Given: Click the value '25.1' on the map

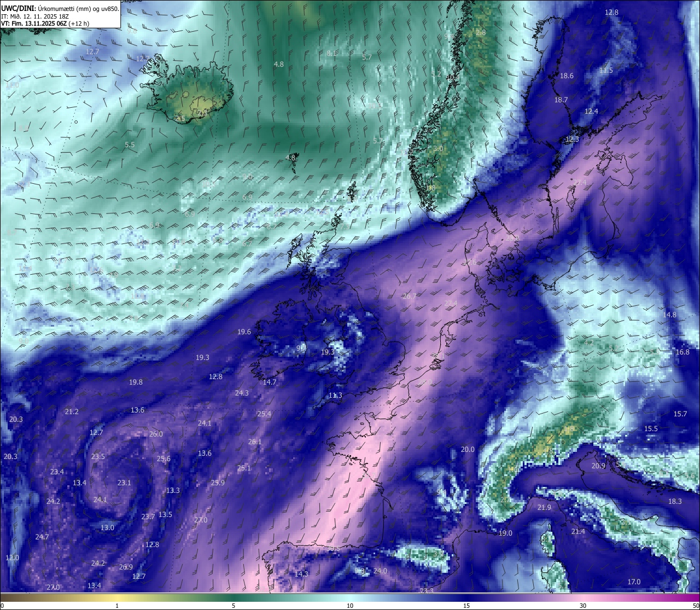Looking at the screenshot, I should [x=244, y=468].
